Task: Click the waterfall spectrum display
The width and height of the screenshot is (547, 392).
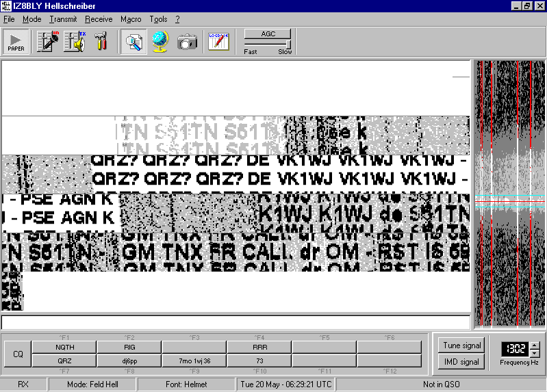Action: [x=509, y=194]
